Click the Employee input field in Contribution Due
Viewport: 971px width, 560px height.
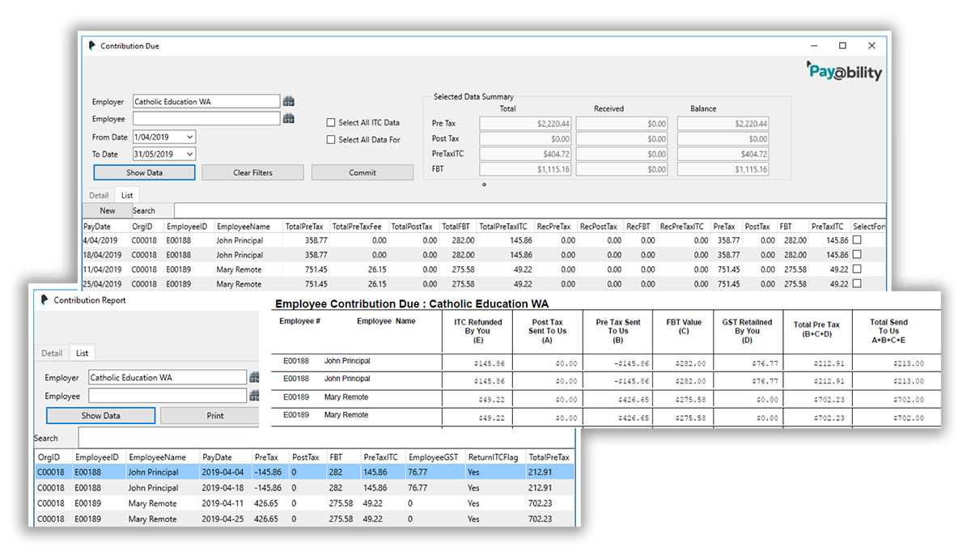click(206, 119)
